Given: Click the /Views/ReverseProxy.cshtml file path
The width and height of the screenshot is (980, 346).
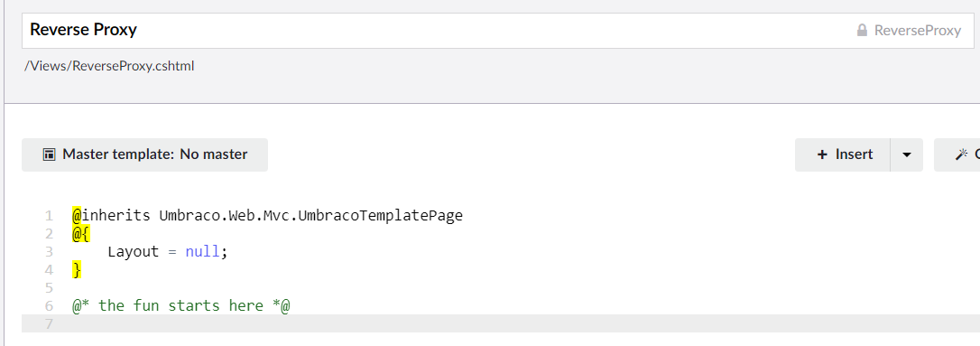Looking at the screenshot, I should point(109,66).
